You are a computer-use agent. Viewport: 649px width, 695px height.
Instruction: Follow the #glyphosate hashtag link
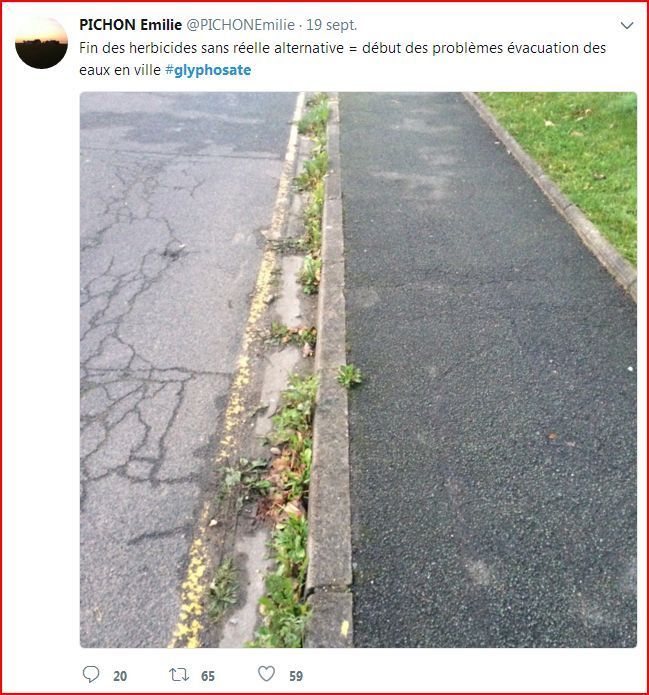click(x=208, y=70)
